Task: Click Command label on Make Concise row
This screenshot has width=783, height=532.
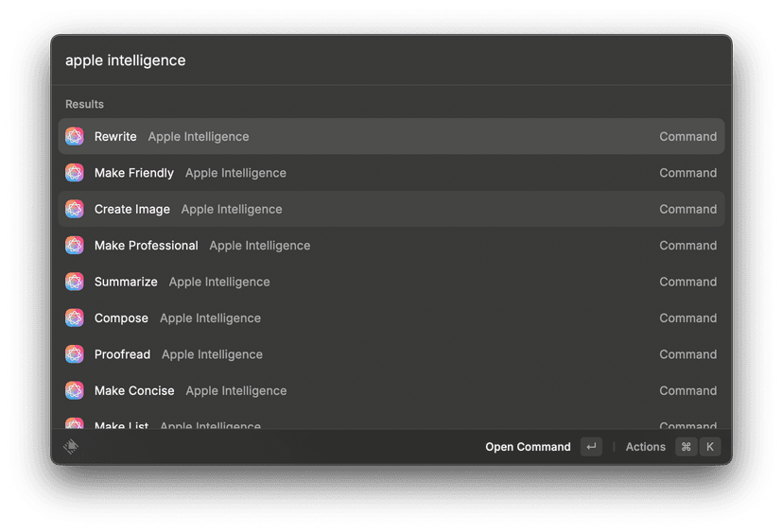Action: (687, 391)
